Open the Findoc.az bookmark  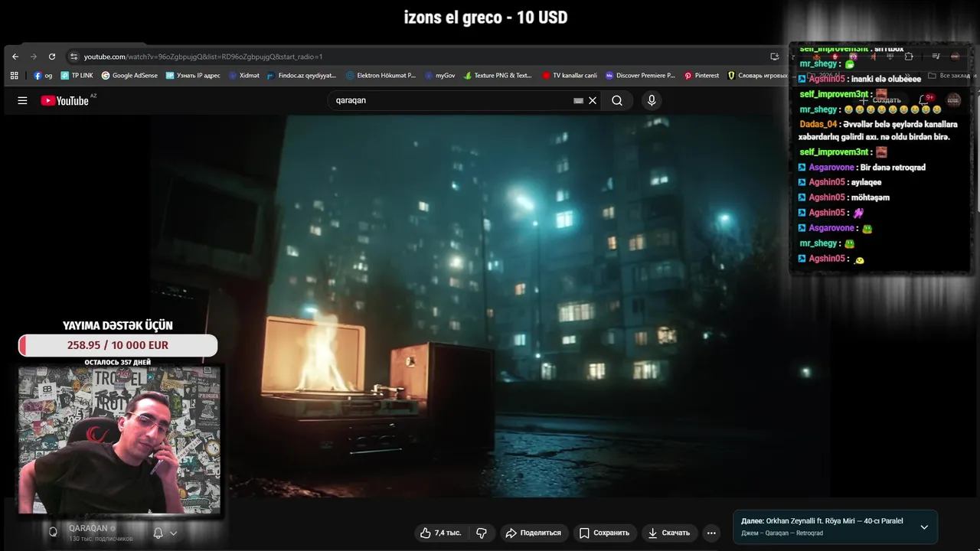(x=302, y=76)
